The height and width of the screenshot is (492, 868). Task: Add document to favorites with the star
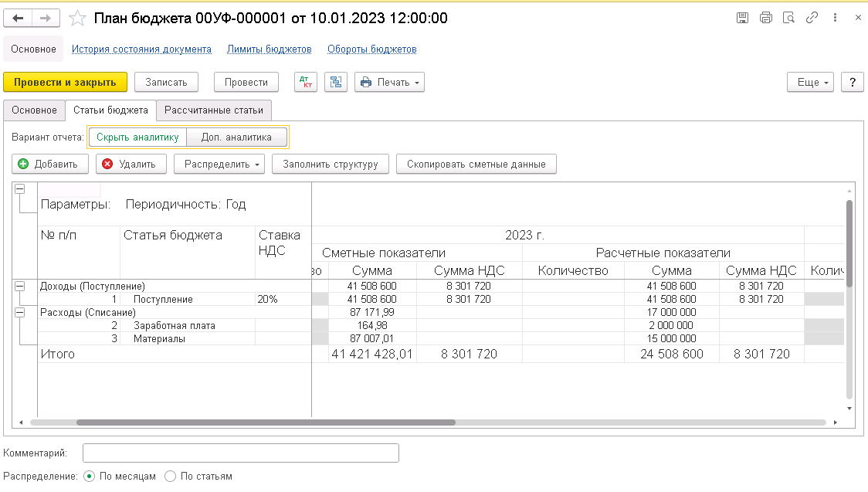[x=77, y=19]
